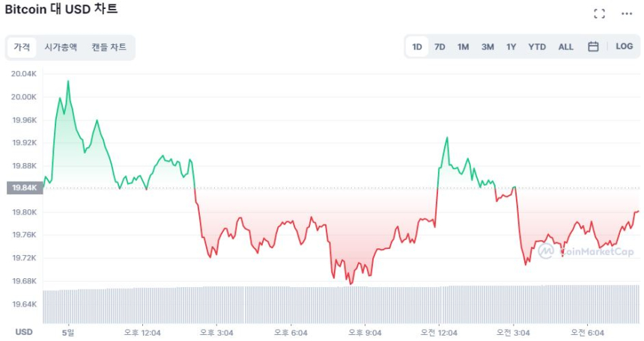The height and width of the screenshot is (341, 644).
Task: Select the 7D time range
Action: tap(440, 46)
